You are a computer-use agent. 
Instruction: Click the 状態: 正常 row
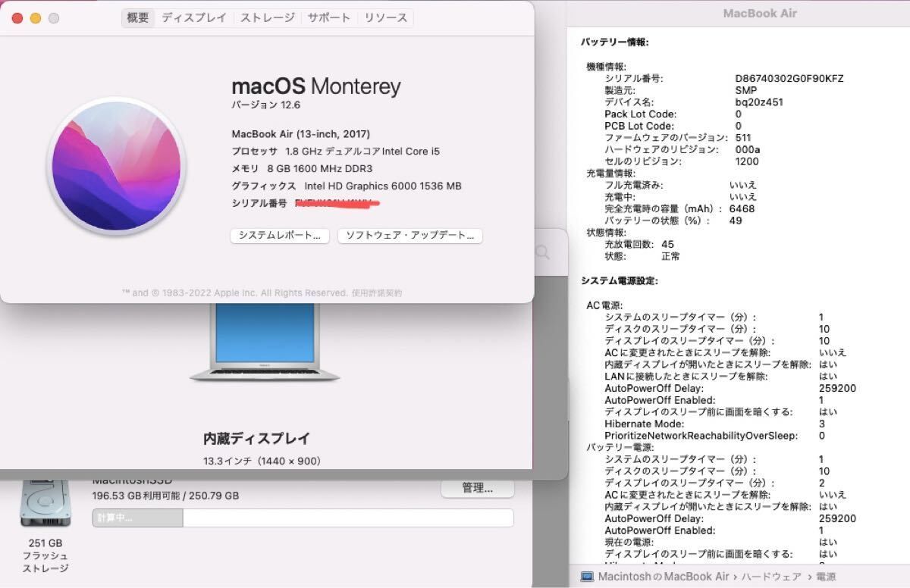tap(642, 256)
